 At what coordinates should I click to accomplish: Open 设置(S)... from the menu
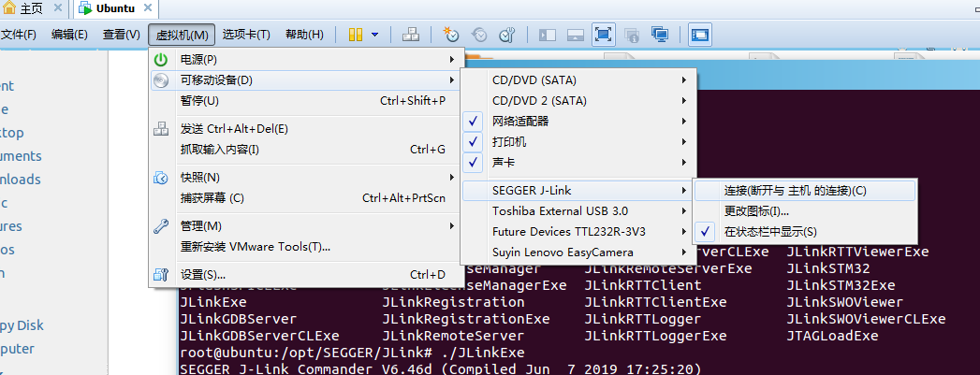(306, 275)
